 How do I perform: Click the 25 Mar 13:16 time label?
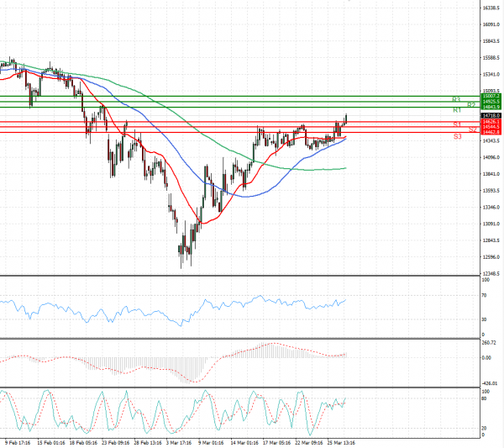pyautogui.click(x=341, y=443)
